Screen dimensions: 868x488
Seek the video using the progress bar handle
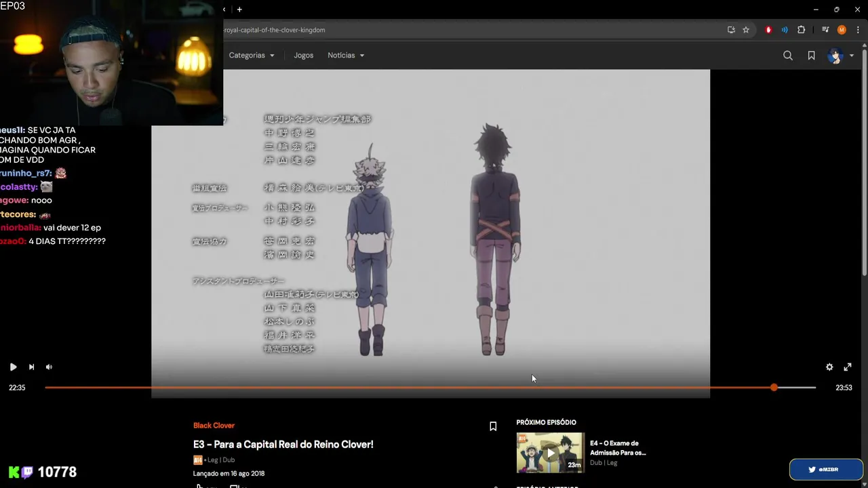pyautogui.click(x=774, y=387)
